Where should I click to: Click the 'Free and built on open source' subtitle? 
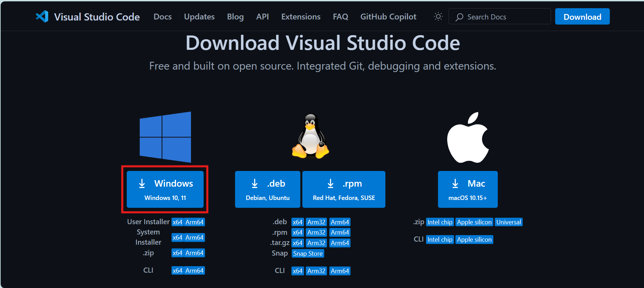323,66
